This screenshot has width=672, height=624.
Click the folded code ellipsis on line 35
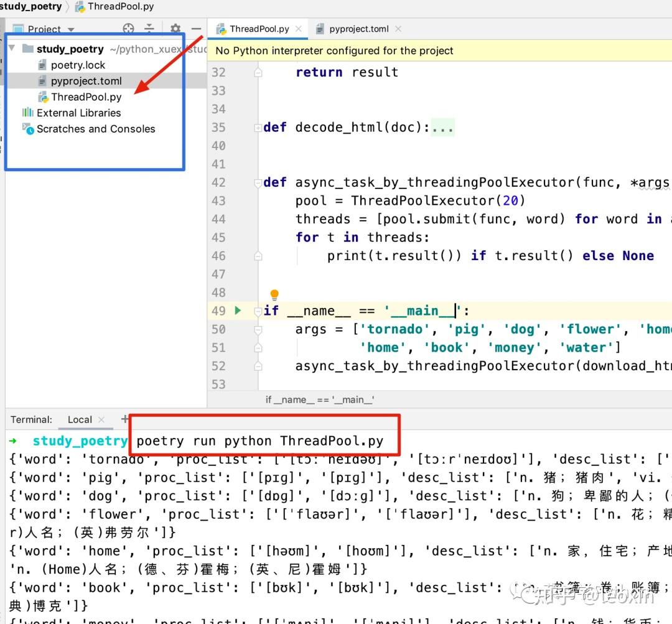[443, 128]
